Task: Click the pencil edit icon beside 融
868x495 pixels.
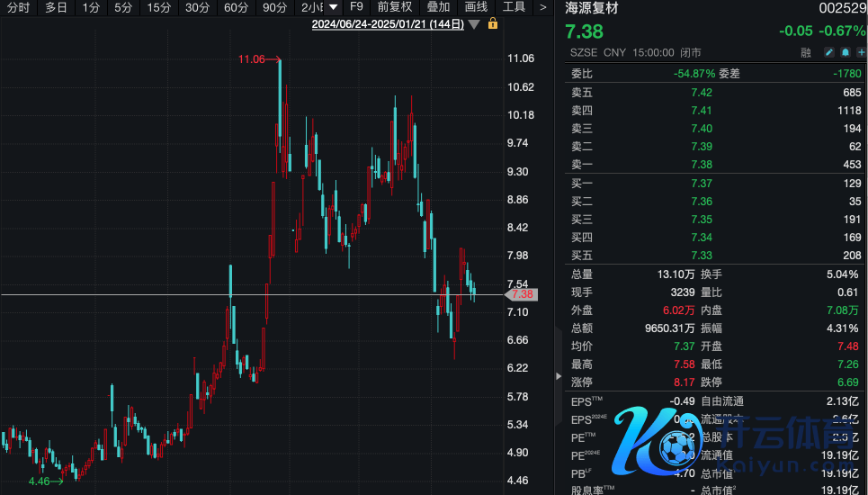Action: pos(829,53)
